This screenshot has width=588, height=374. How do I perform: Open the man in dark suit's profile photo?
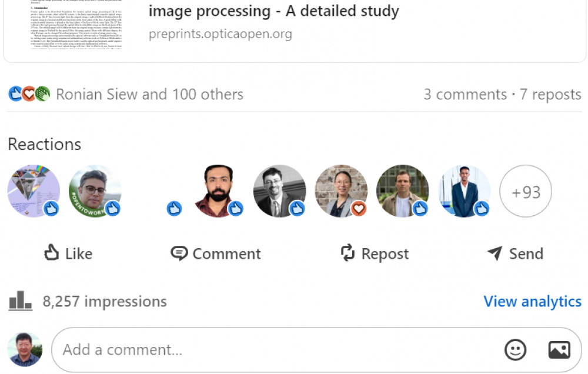tap(465, 191)
